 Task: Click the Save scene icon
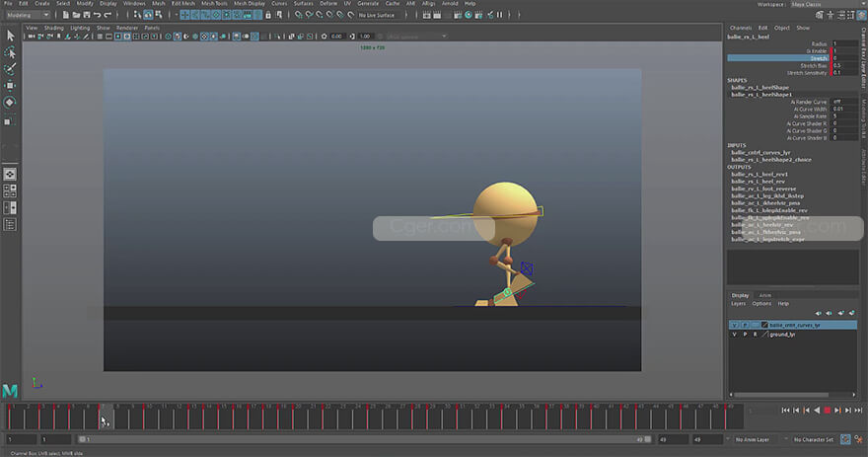point(86,15)
